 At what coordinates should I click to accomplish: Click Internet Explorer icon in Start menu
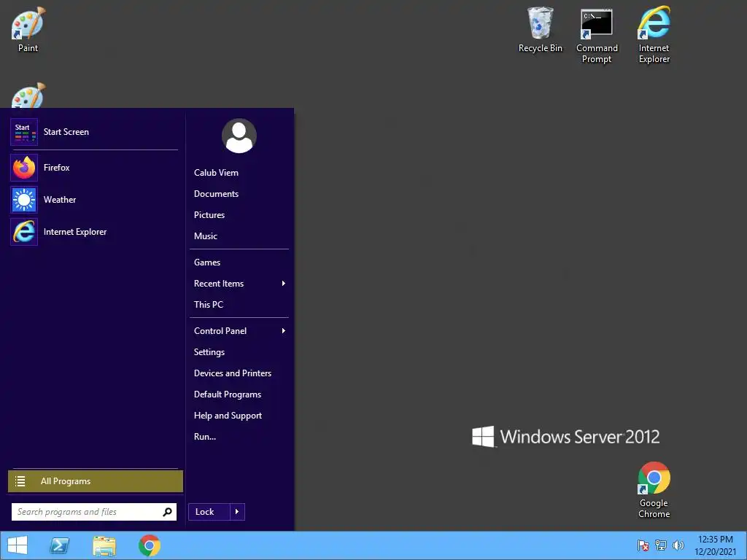(24, 232)
